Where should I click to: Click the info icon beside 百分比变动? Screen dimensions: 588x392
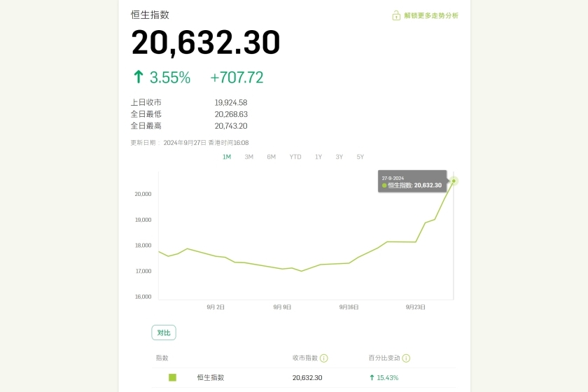[406, 358]
